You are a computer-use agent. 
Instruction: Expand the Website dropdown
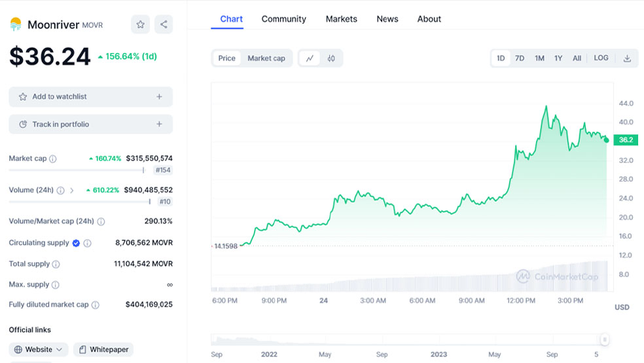[x=39, y=349]
